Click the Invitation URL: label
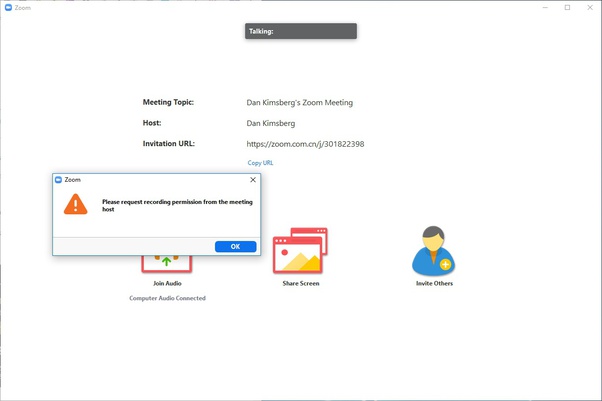 [x=169, y=144]
